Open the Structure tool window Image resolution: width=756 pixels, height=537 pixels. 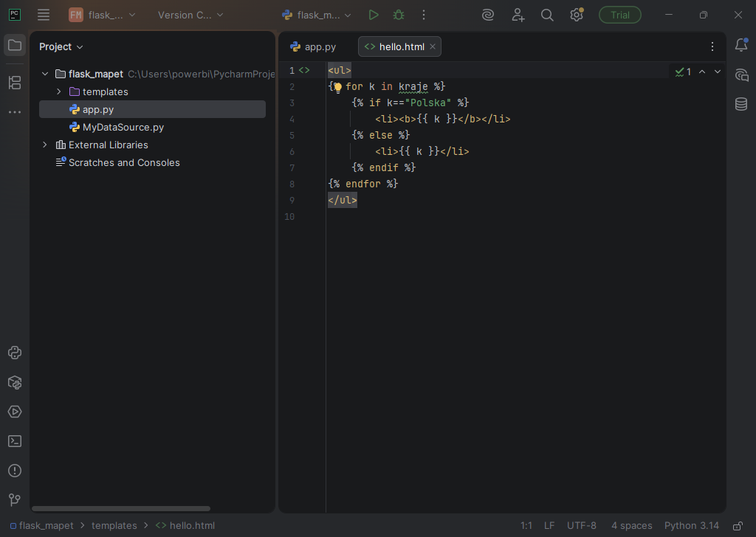tap(15, 83)
